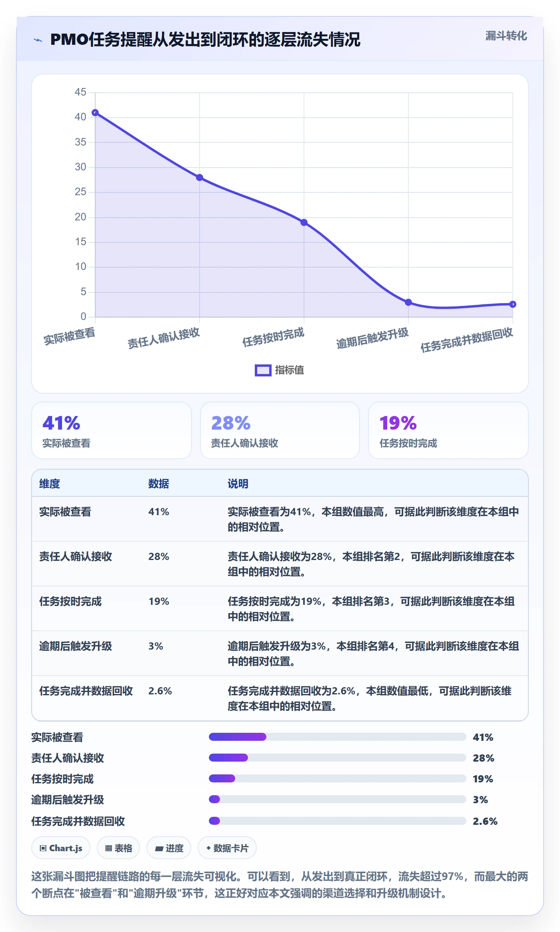
Task: Select the Chart.js tag chip
Action: tap(61, 848)
